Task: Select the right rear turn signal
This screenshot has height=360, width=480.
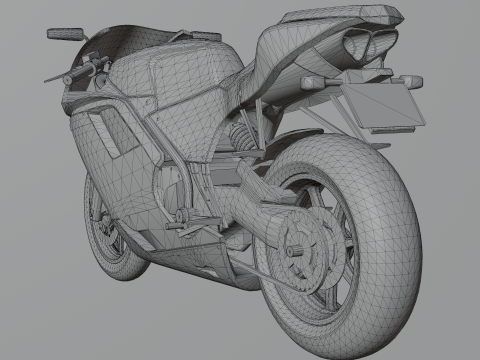Action: pyautogui.click(x=412, y=82)
